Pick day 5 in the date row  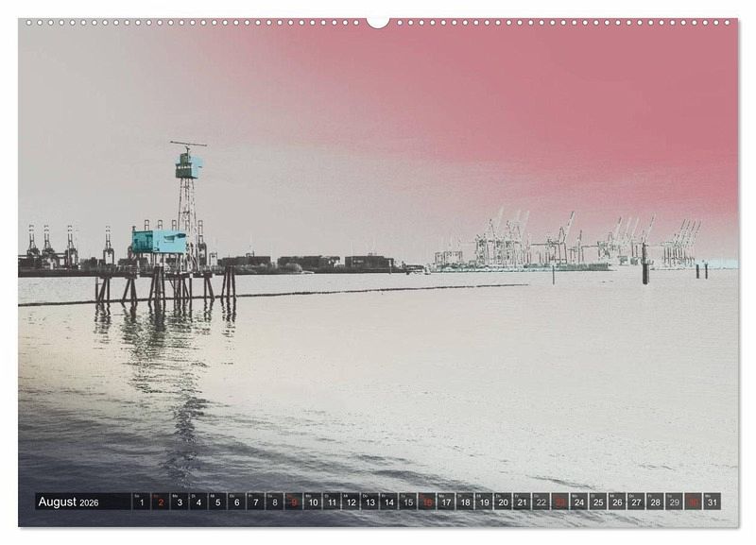(217, 502)
